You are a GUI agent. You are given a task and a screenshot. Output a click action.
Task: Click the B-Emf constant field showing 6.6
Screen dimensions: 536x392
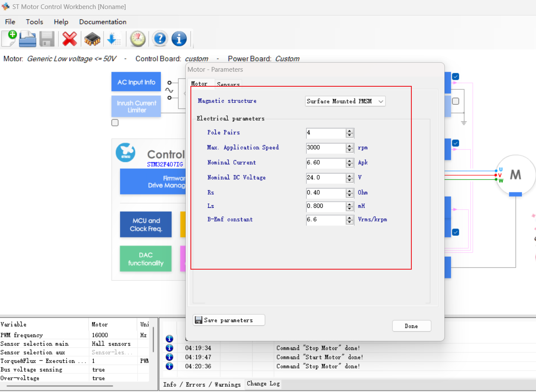[326, 220]
